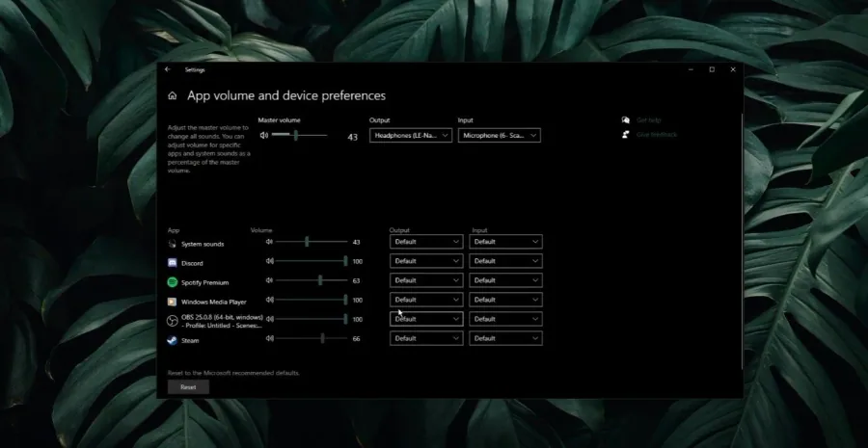Mute Spotify Premium speaker icon
The image size is (868, 448).
point(270,280)
